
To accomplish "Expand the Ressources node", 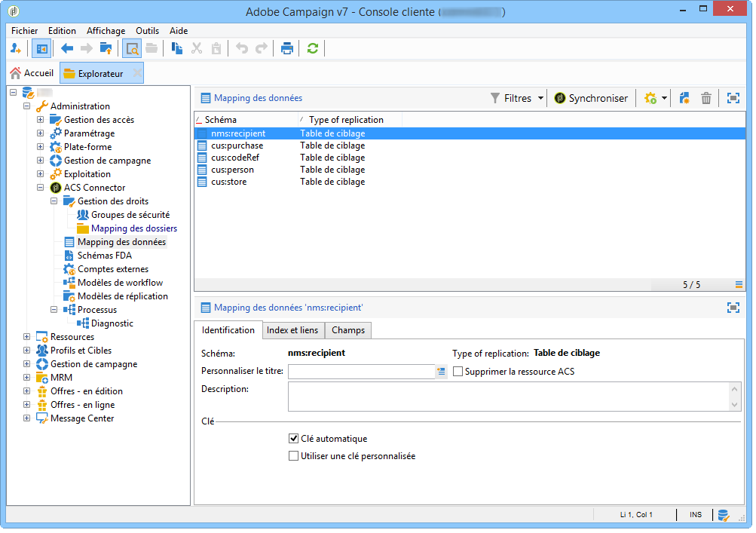I will [27, 337].
